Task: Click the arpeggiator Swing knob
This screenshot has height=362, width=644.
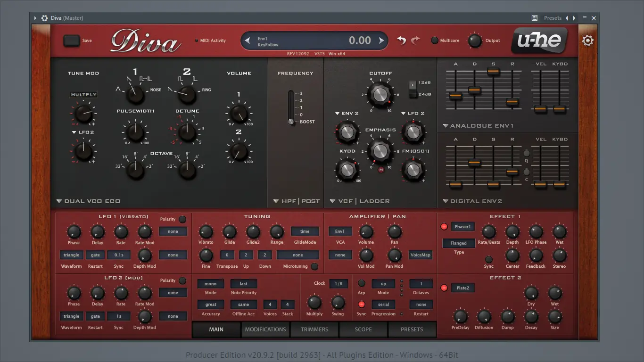Action: [x=338, y=302]
